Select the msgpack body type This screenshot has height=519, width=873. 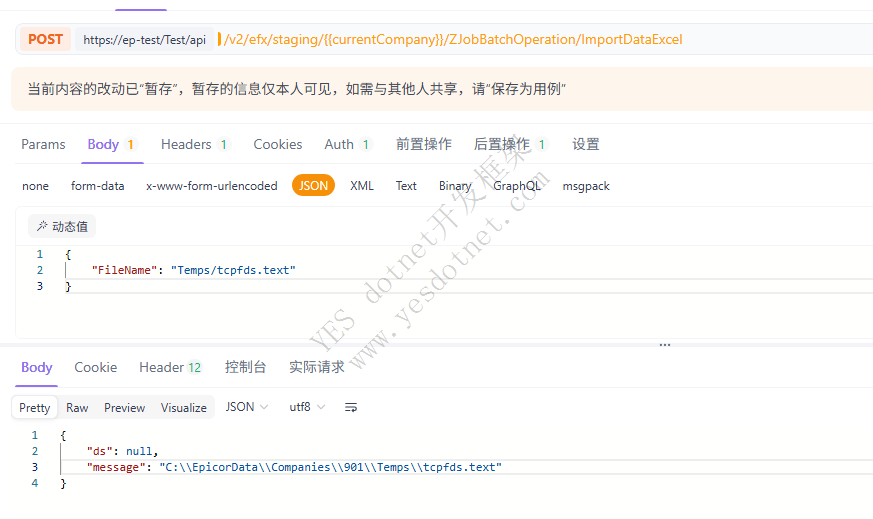tap(586, 186)
